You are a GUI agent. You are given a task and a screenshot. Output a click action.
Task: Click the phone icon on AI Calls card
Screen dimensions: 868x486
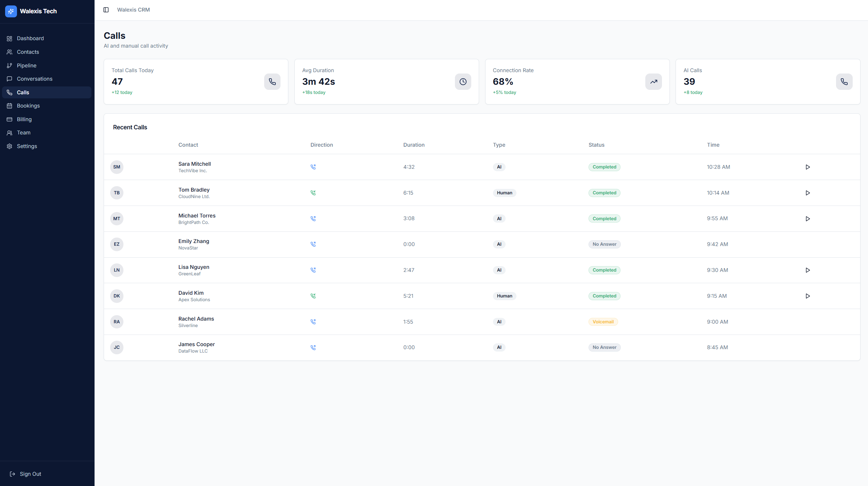coord(844,82)
